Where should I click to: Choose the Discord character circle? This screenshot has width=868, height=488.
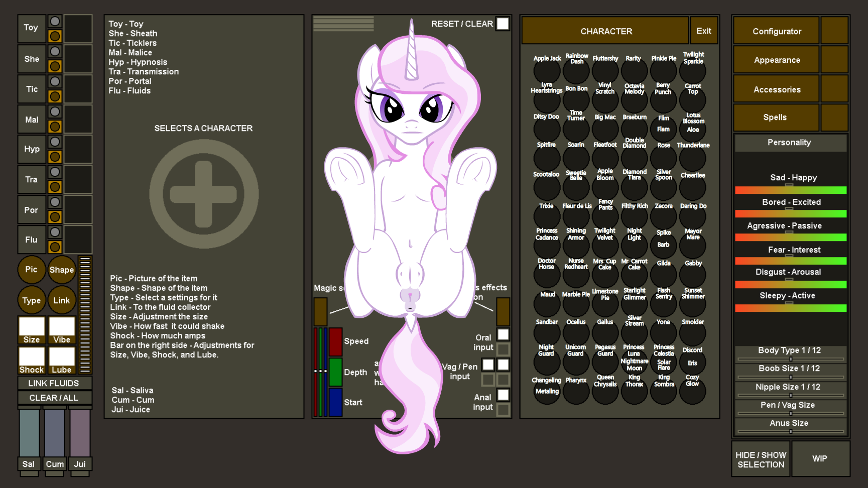(x=693, y=361)
